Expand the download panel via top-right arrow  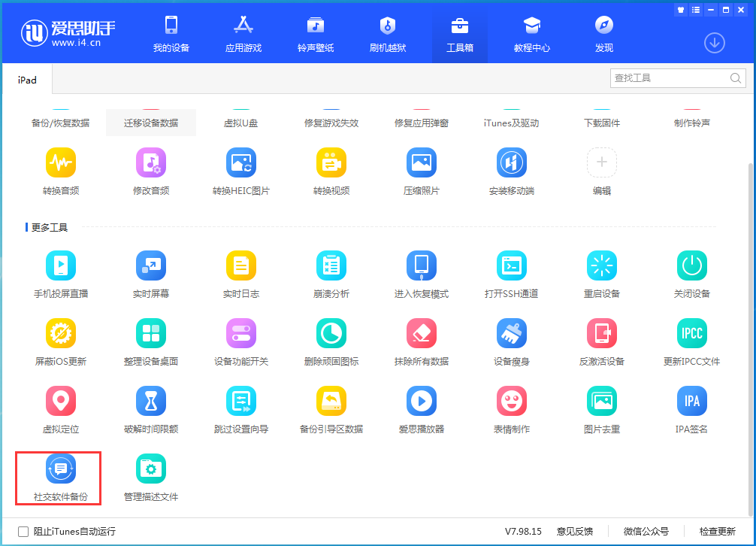point(714,43)
